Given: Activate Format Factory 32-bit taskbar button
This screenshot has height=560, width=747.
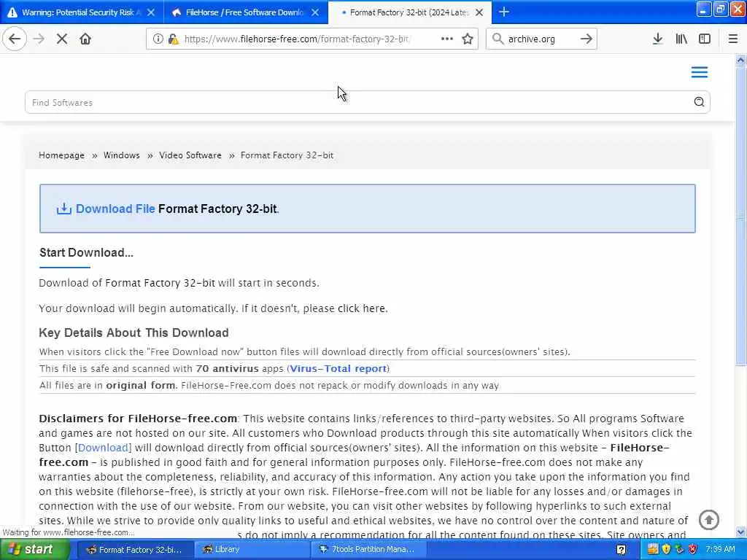Looking at the screenshot, I should coord(135,550).
